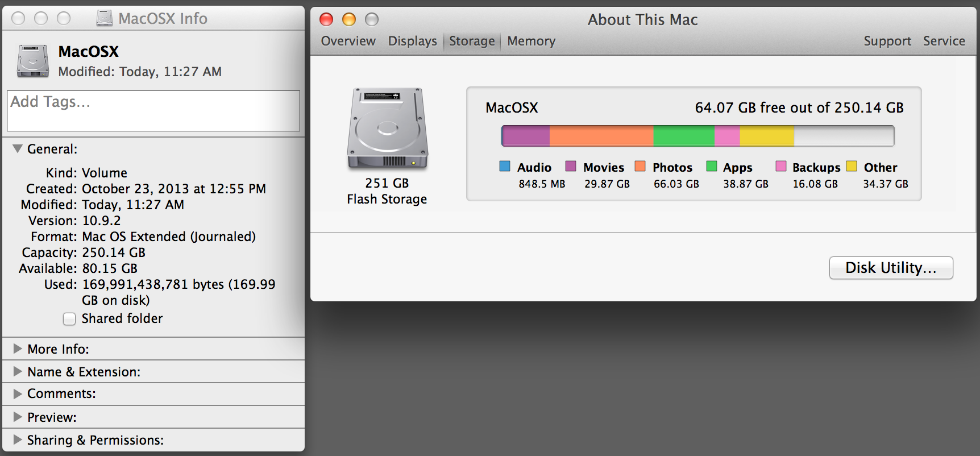The image size is (980, 456).
Task: Open the Support tab
Action: pyautogui.click(x=887, y=41)
